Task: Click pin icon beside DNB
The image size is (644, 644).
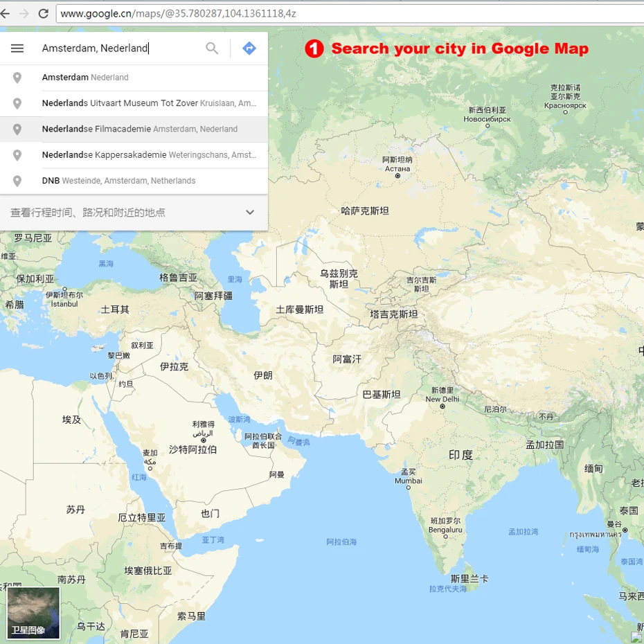Action: pyautogui.click(x=17, y=181)
